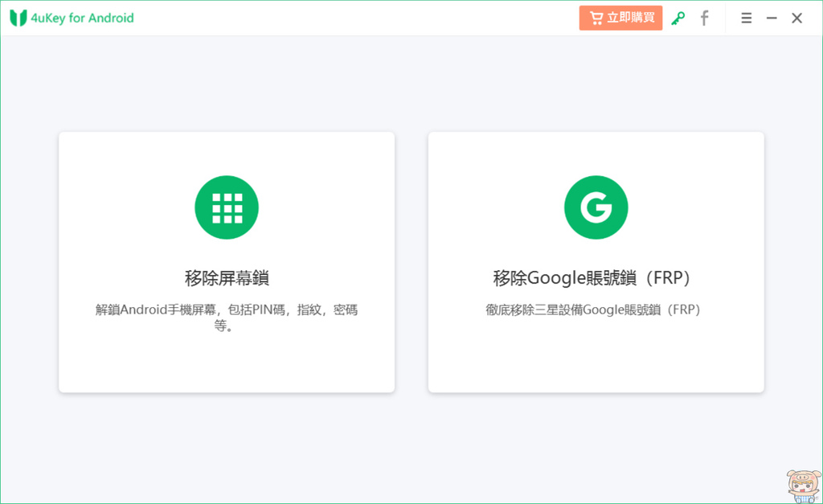823x504 pixels.
Task: Select the 移除屏幕鎖 feature card
Action: point(226,261)
